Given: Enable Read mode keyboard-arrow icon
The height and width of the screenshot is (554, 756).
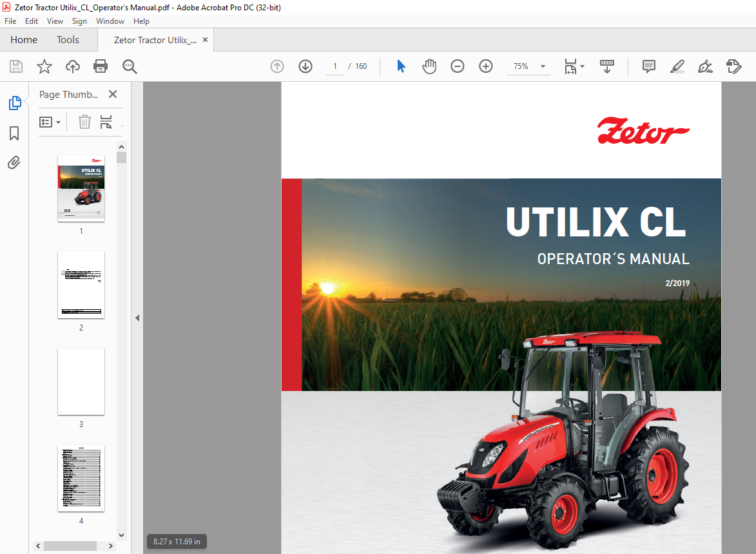Looking at the screenshot, I should [x=607, y=66].
